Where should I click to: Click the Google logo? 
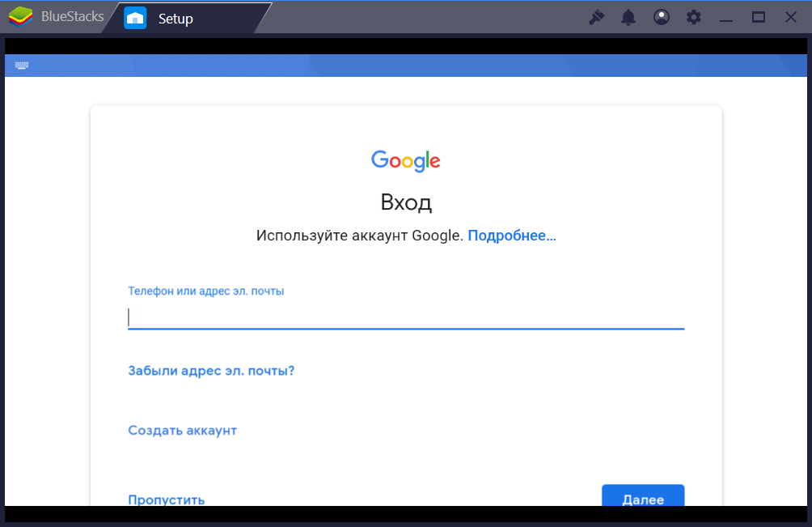pyautogui.click(x=406, y=160)
